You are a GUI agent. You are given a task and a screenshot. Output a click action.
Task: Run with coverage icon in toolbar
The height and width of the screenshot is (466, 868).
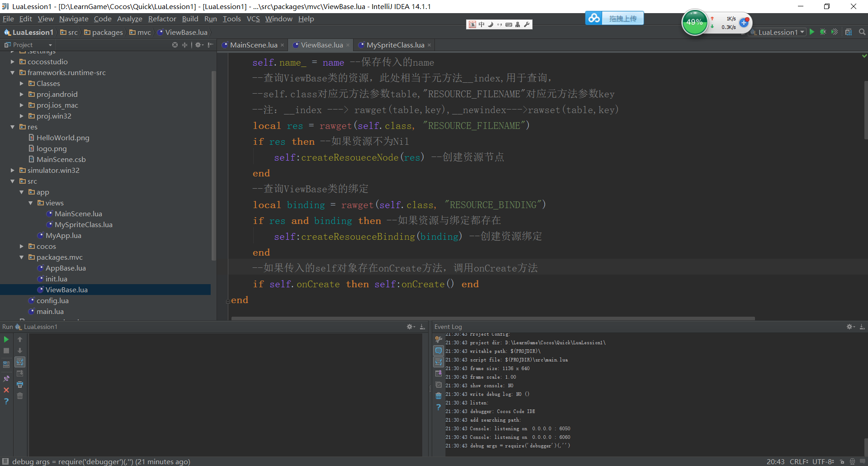coord(835,32)
